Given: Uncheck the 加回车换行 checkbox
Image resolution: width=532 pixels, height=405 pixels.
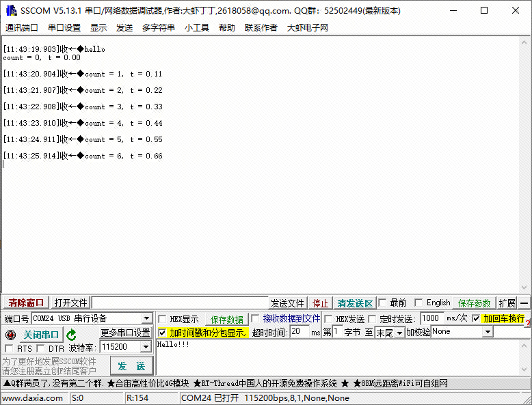Looking at the screenshot, I should click(476, 318).
